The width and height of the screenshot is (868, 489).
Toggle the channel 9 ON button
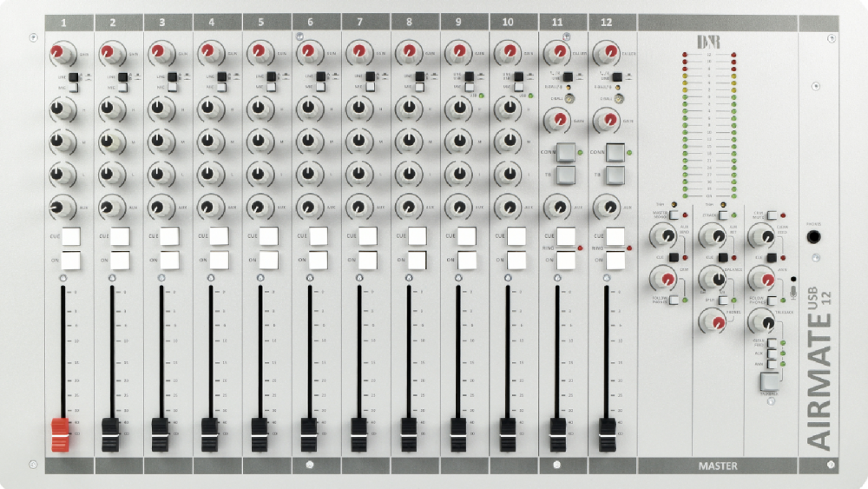click(x=467, y=261)
